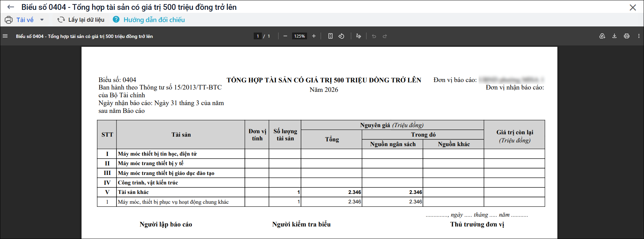Screen dimensions: 644x239
Task: Click the report title TỔNG HỢP TÀI SẢN
Action: coord(324,80)
